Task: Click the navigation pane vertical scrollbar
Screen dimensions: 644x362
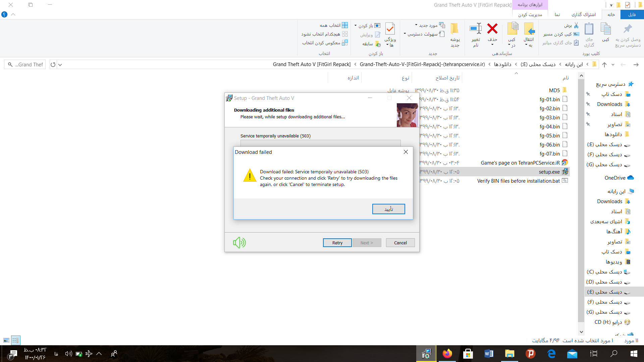Action: [x=581, y=201]
